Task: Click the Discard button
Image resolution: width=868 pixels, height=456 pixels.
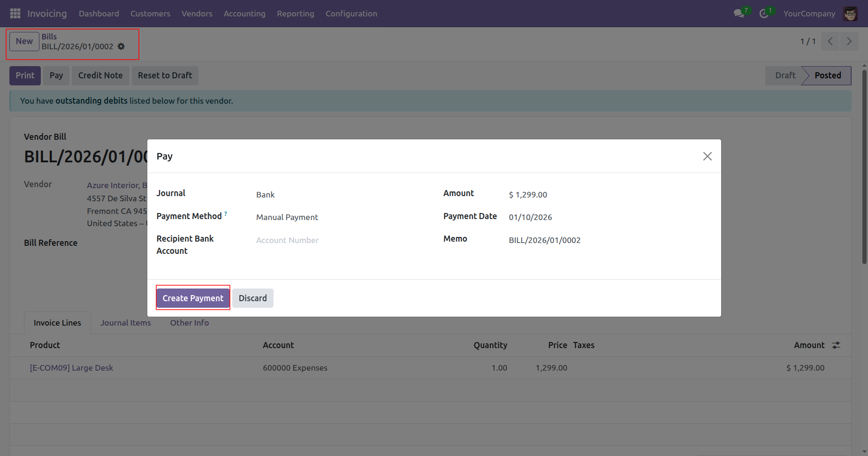Action: point(252,298)
